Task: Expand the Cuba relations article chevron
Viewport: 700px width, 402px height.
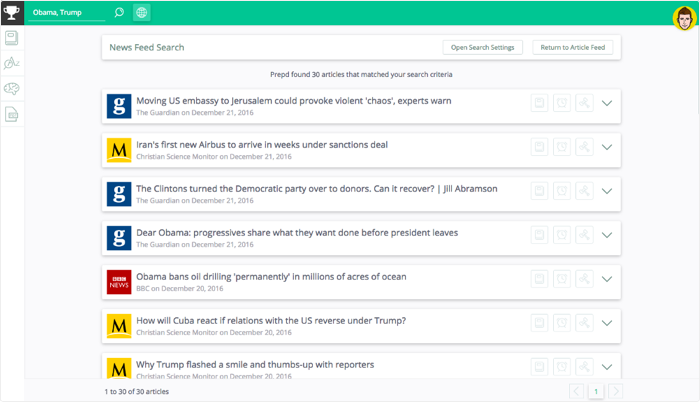Action: tap(607, 323)
